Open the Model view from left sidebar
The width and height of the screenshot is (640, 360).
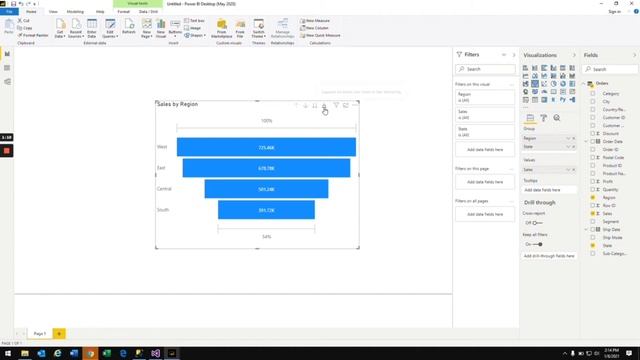click(x=7, y=82)
